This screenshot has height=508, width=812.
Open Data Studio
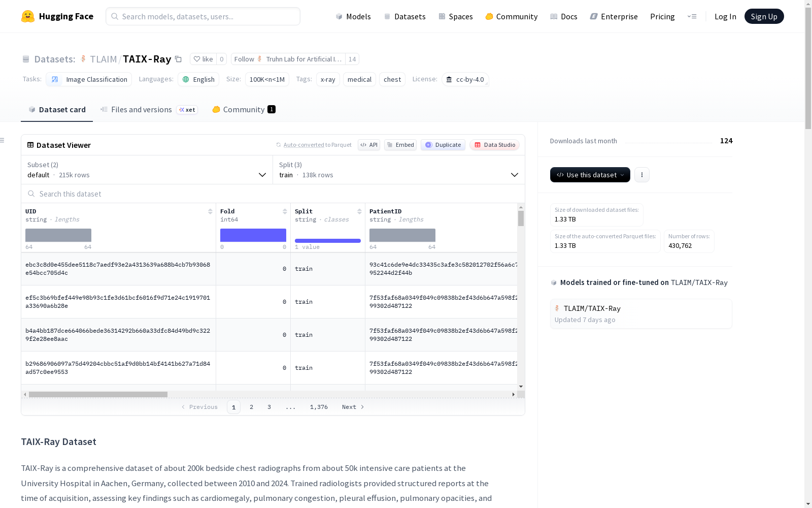(x=494, y=145)
